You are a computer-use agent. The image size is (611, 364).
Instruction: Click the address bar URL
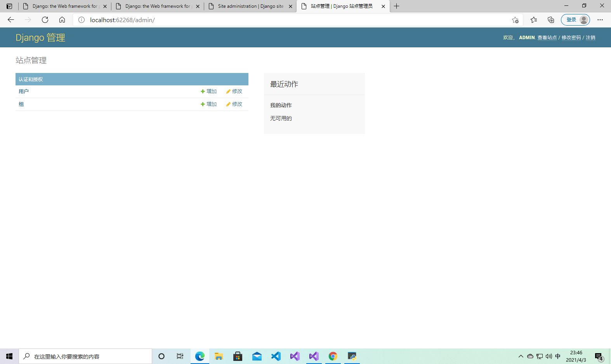tap(122, 20)
